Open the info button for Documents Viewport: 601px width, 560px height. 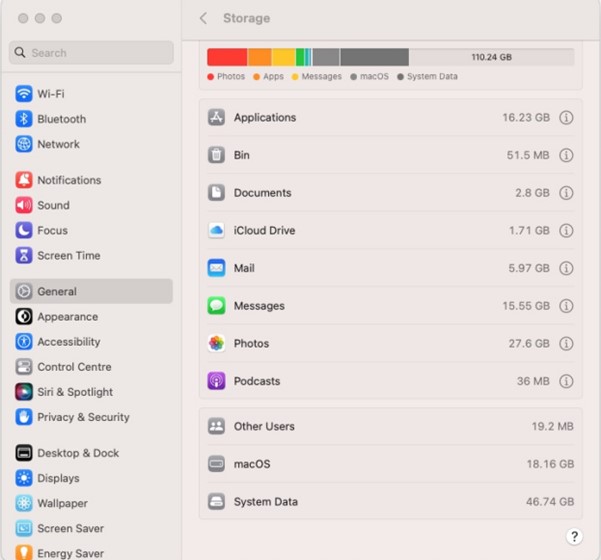coord(566,192)
